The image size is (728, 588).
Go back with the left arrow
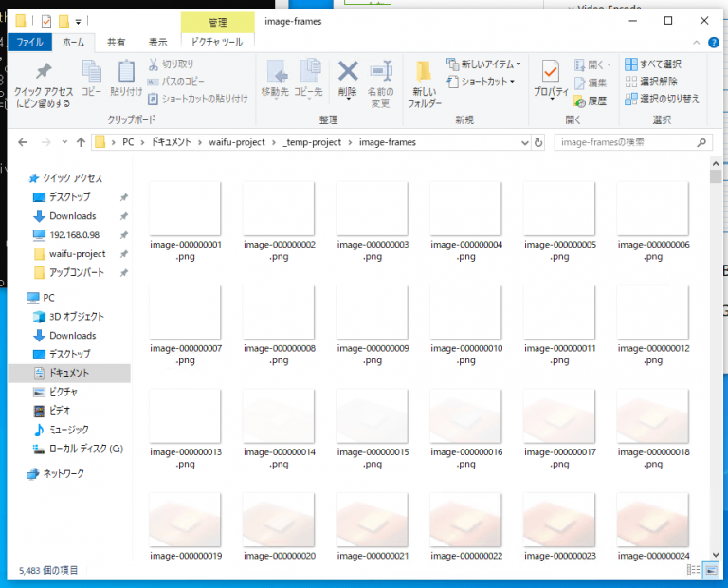(23, 142)
